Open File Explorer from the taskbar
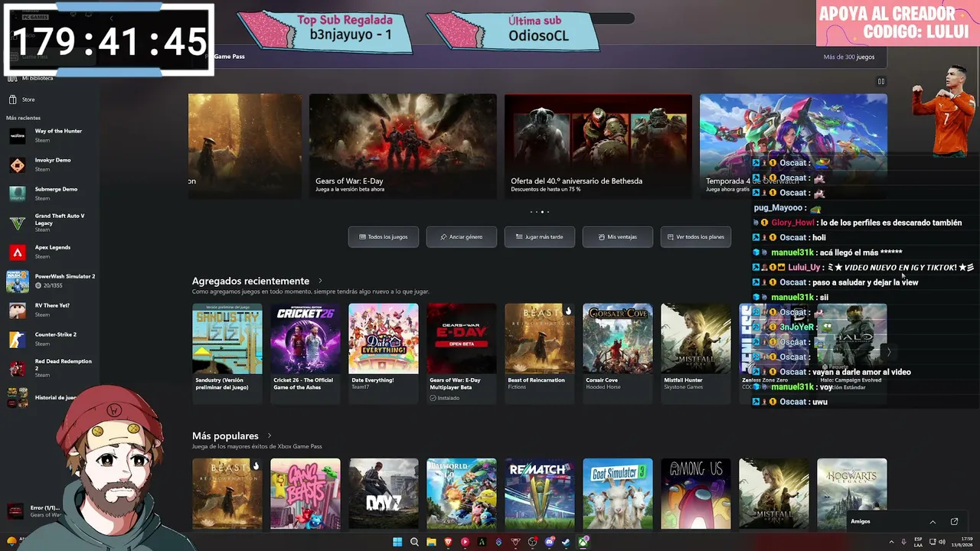This screenshot has width=980, height=551. (431, 542)
